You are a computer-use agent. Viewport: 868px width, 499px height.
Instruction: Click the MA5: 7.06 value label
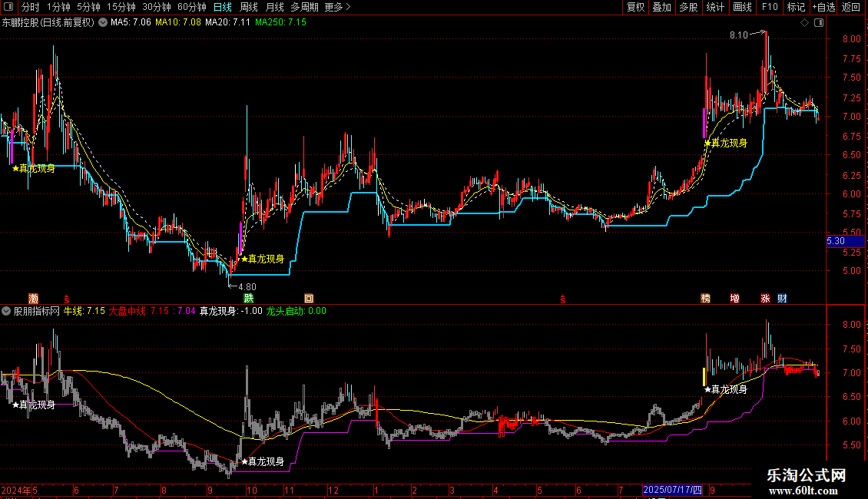(131, 23)
